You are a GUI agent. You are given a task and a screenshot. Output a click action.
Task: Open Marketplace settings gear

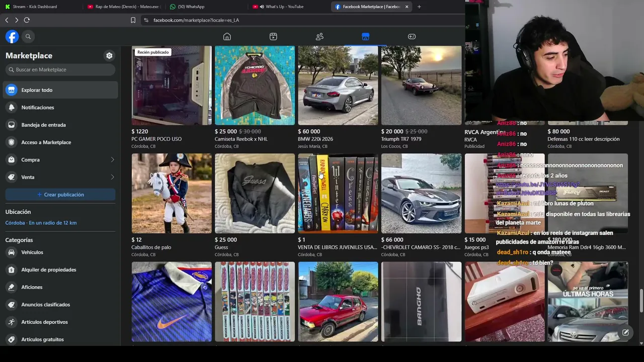tap(109, 56)
